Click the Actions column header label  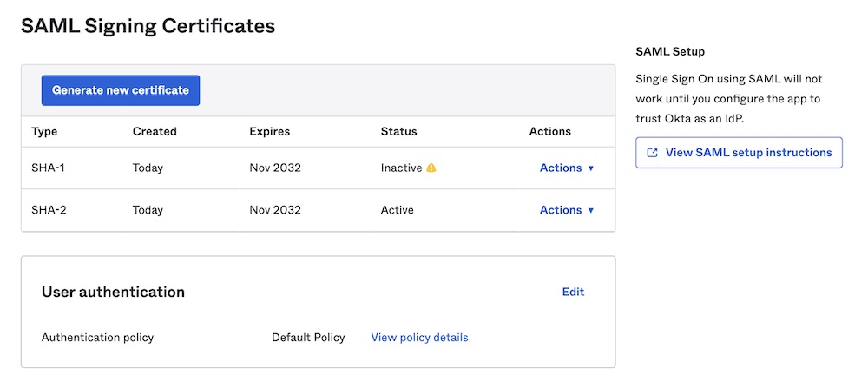(x=550, y=131)
